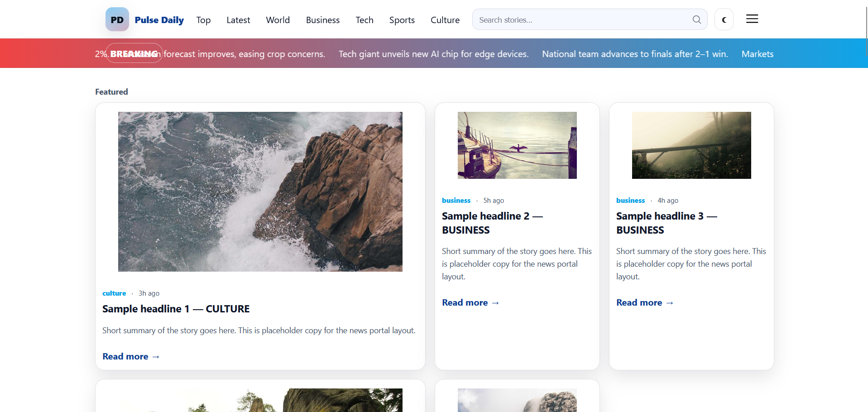Click the '5h ago' timestamp

pyautogui.click(x=494, y=200)
